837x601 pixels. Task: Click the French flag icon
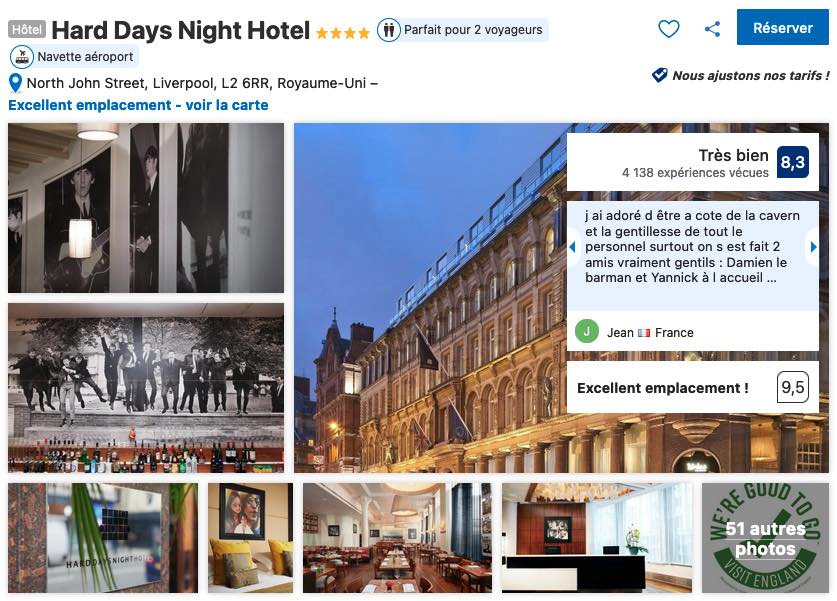pos(644,333)
